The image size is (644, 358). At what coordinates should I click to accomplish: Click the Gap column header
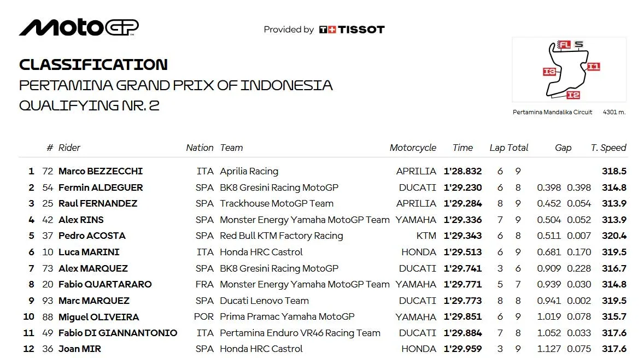tap(563, 148)
